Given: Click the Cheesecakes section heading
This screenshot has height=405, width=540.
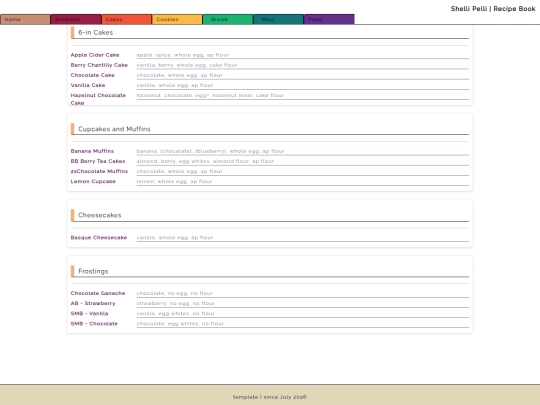Looking at the screenshot, I should [100, 215].
